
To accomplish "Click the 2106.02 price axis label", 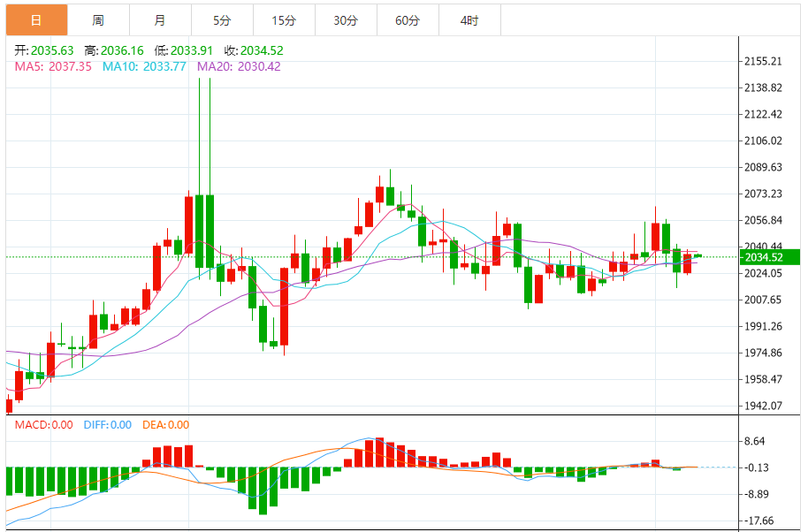I will (763, 141).
